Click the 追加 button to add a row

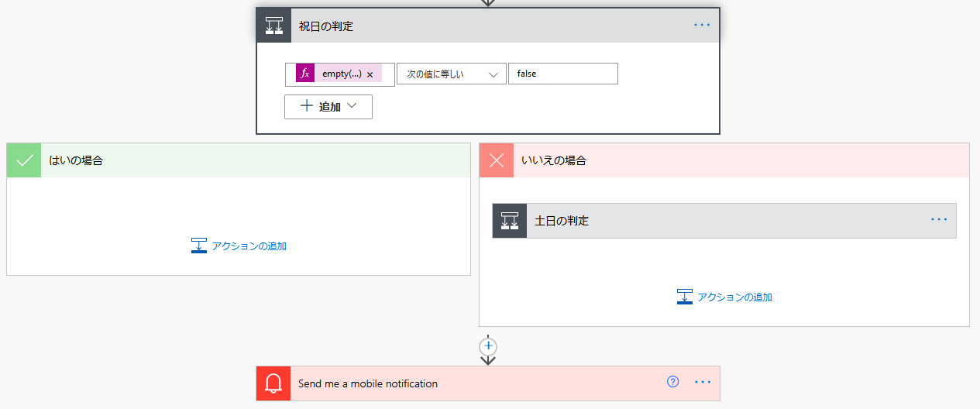328,107
